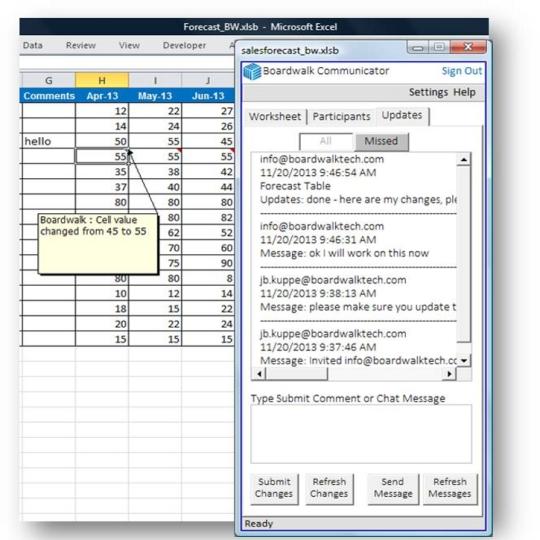This screenshot has height=540, width=540.
Task: Click the Apr-13 cell with value 18
Action: tap(102, 309)
